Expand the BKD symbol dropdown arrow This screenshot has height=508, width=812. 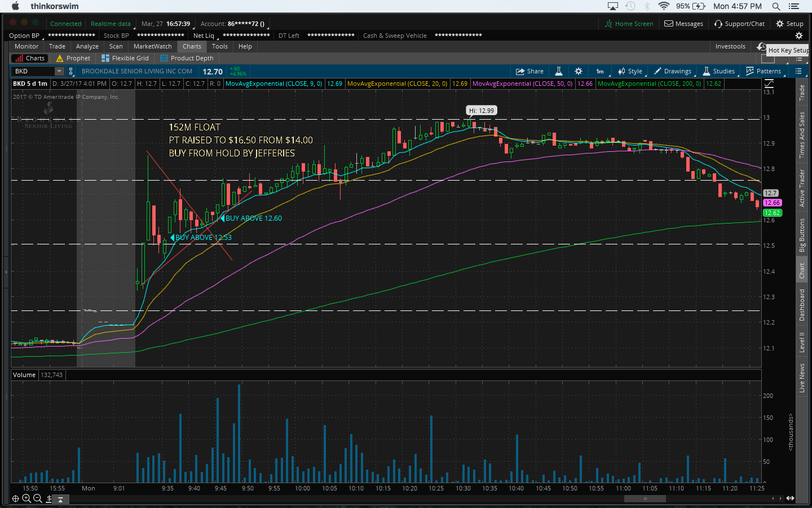click(x=59, y=71)
